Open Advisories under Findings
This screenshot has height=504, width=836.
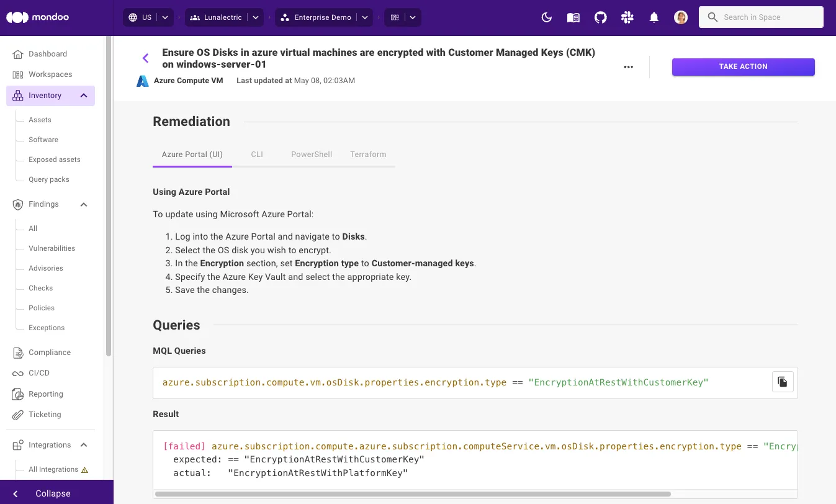click(46, 268)
